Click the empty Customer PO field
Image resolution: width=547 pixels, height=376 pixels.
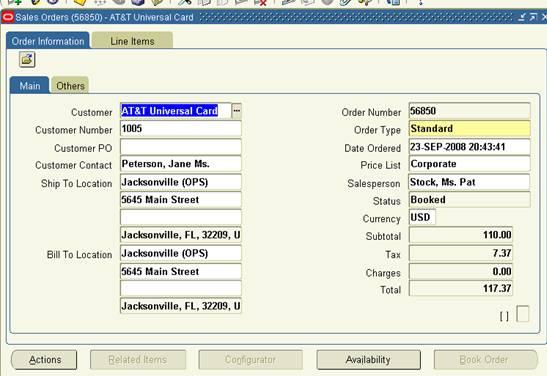tap(181, 147)
